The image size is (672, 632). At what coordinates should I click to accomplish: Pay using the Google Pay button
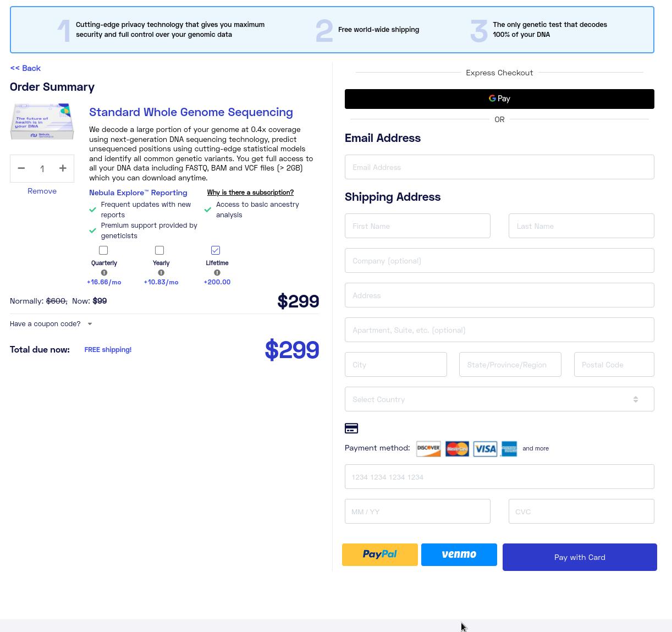[x=499, y=99]
